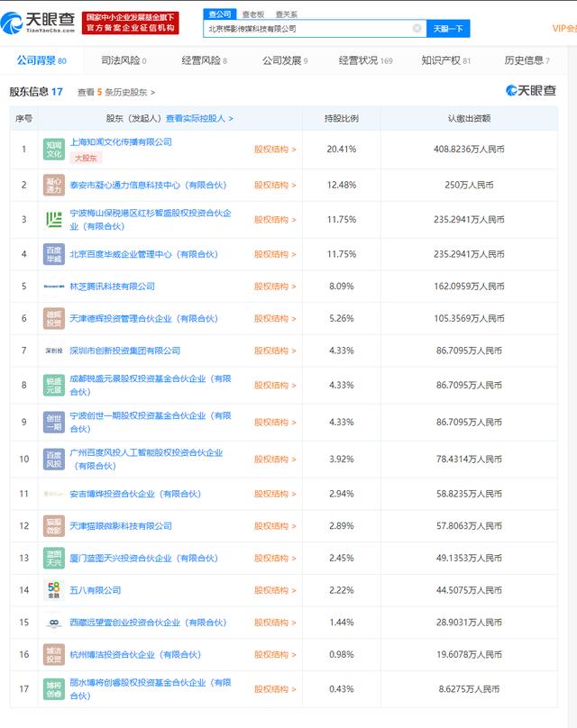Select the 查老板 search tab

253,14
